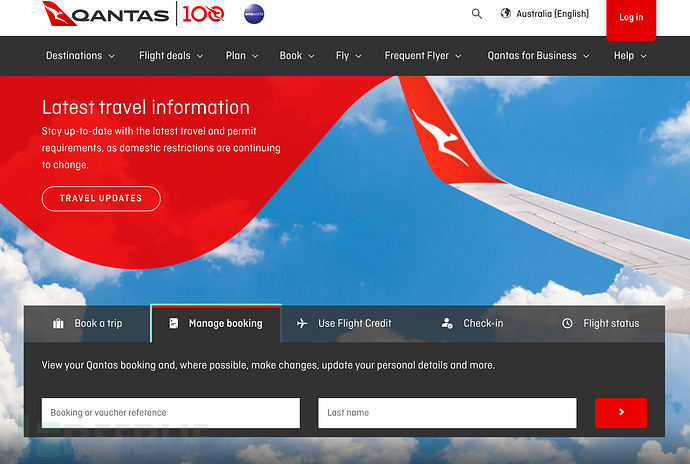Open the Plan navigation menu
The width and height of the screenshot is (690, 464).
coord(242,56)
